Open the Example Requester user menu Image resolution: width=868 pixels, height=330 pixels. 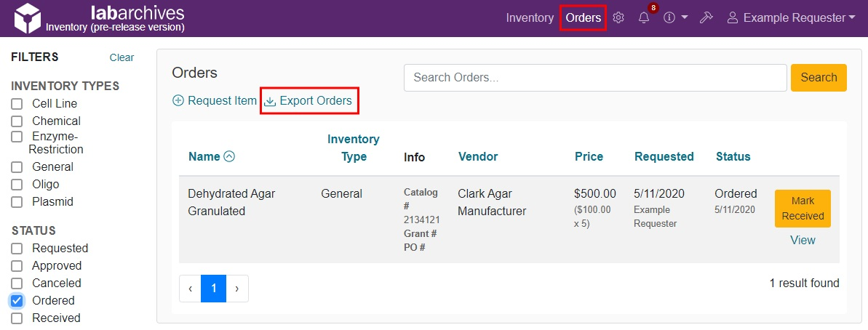pyautogui.click(x=792, y=18)
